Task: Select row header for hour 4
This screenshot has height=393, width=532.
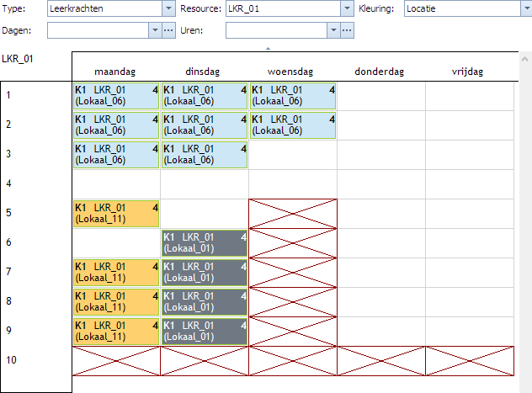Action: pos(36,183)
